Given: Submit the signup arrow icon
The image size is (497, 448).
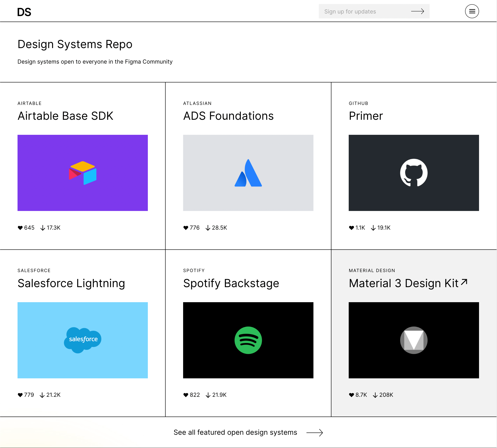Looking at the screenshot, I should [417, 11].
